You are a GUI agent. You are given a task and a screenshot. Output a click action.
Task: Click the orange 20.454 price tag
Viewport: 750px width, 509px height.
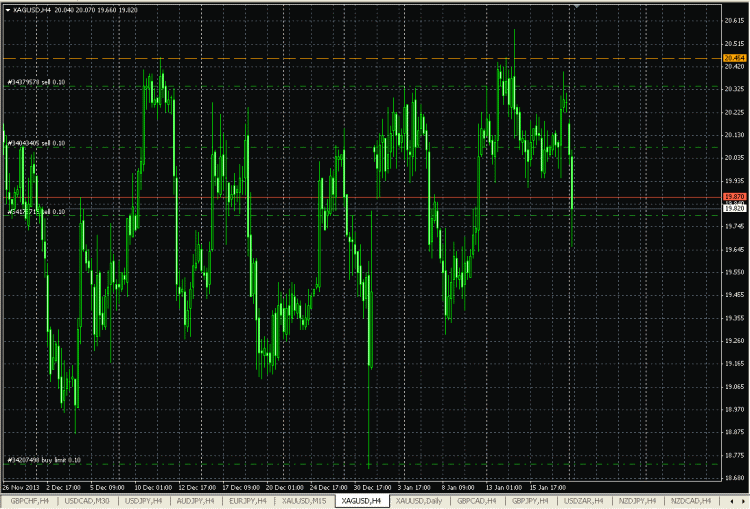point(735,58)
